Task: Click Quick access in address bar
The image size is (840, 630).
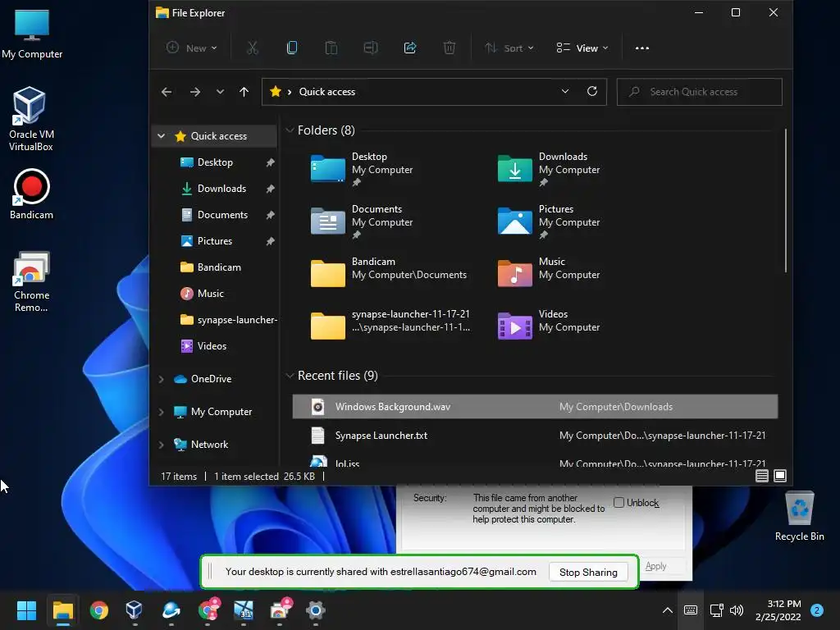Action: click(x=326, y=92)
